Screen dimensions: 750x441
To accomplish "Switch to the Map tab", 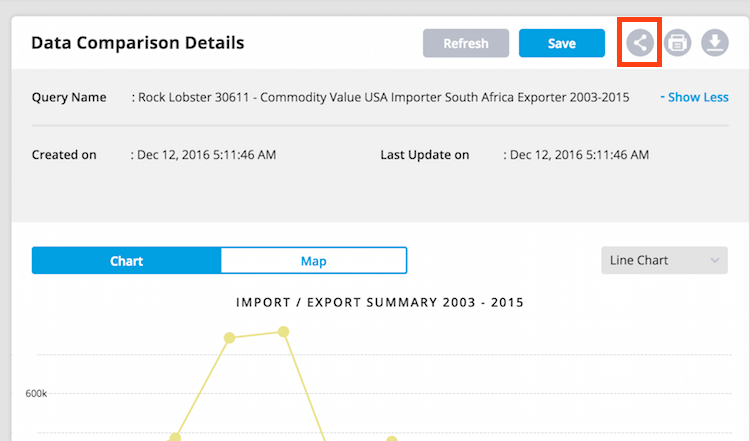I will coord(314,261).
